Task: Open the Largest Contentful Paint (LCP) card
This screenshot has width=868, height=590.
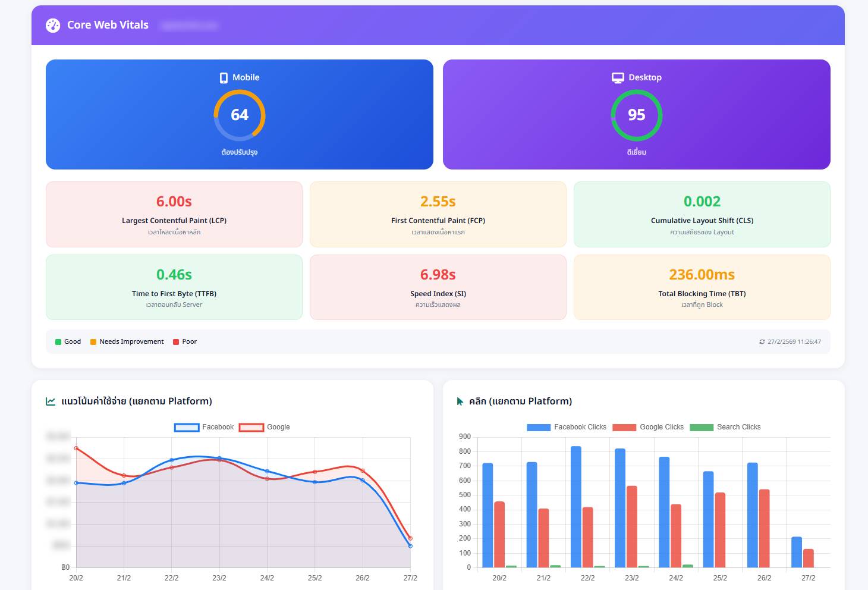Action: [174, 214]
